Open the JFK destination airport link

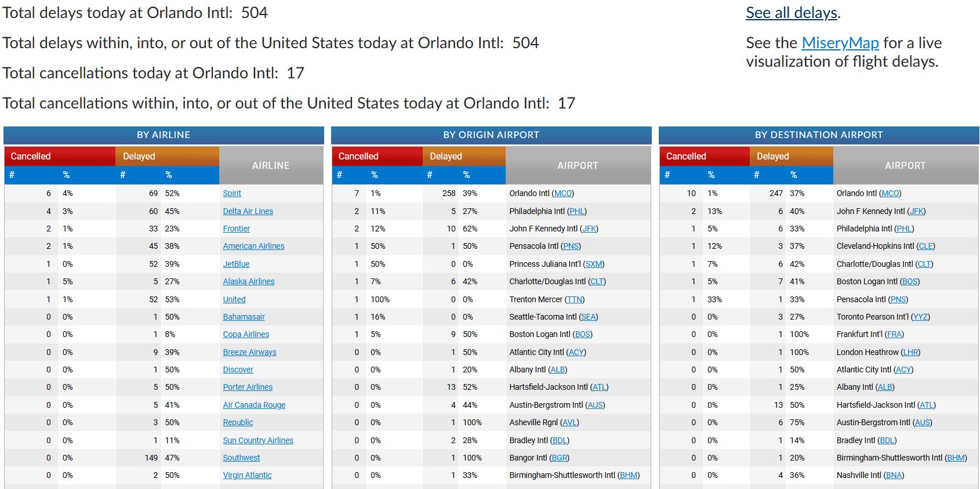tap(916, 211)
